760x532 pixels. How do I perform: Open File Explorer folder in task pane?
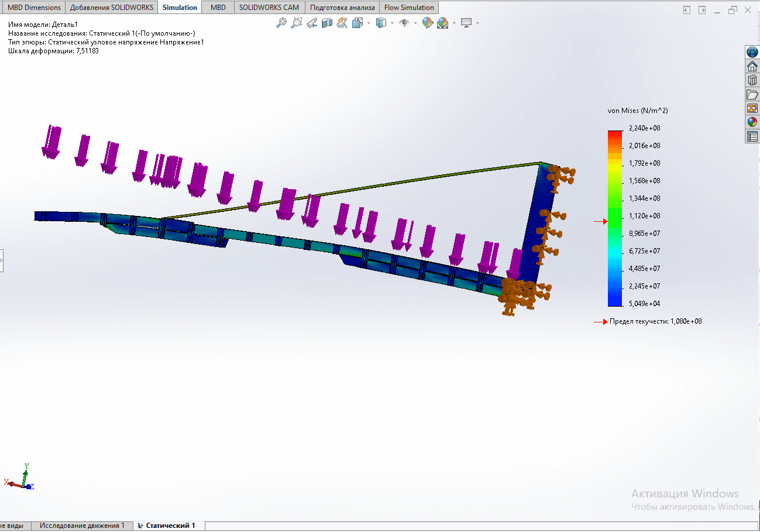pyautogui.click(x=752, y=94)
